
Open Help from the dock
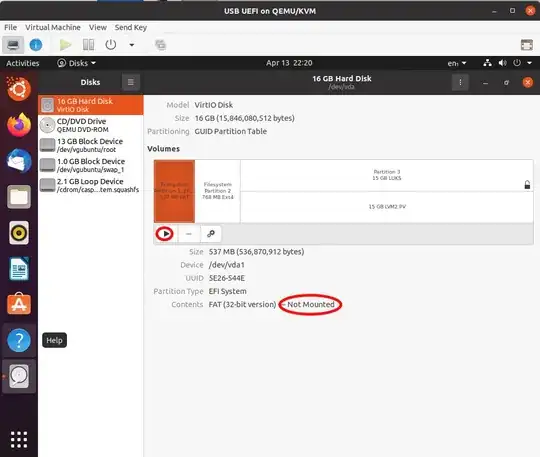click(19, 340)
